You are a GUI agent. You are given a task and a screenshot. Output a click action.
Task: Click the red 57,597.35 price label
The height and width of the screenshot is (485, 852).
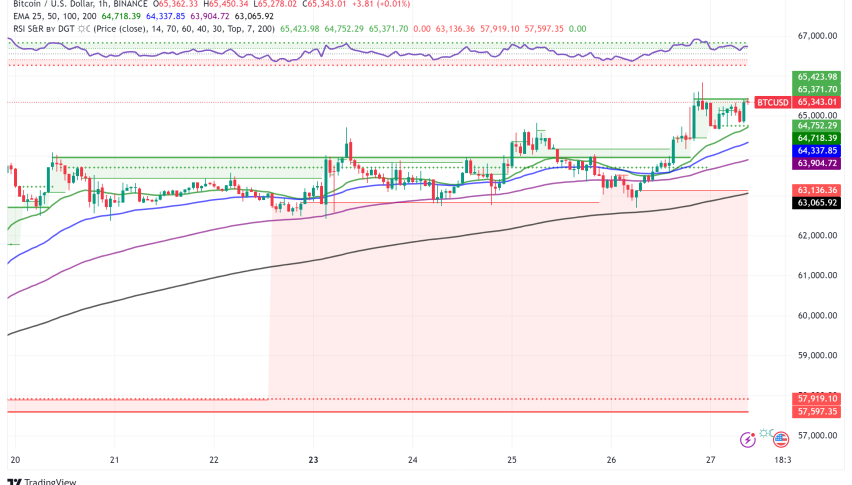[817, 411]
